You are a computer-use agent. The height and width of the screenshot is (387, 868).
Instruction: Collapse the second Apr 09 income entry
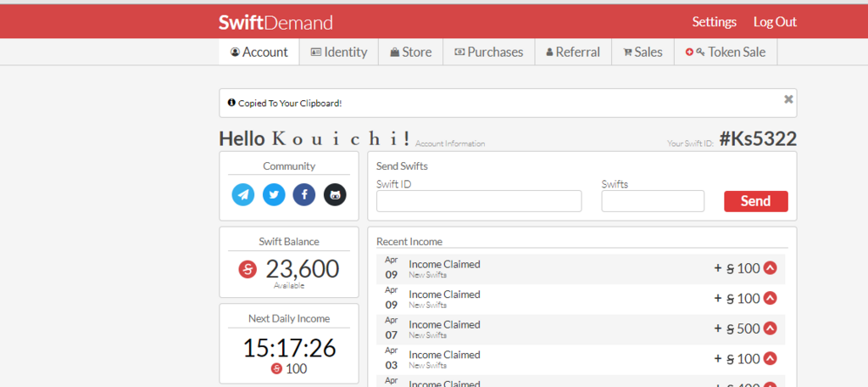[770, 298]
